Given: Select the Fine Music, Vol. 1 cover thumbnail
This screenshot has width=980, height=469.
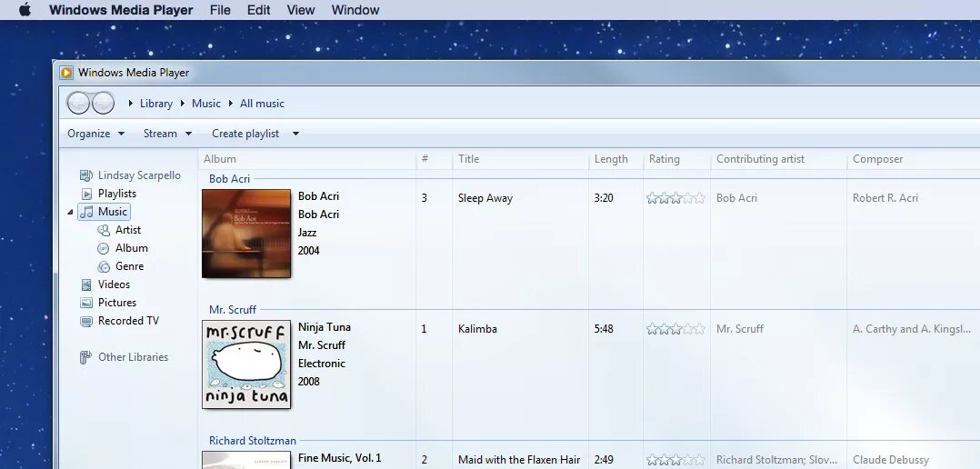Looking at the screenshot, I should click(246, 460).
